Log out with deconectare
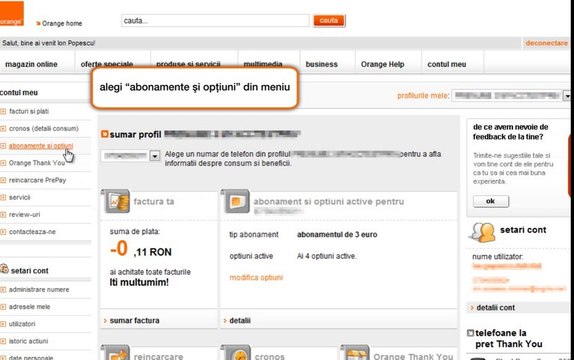This screenshot has height=360, width=574. pos(547,43)
